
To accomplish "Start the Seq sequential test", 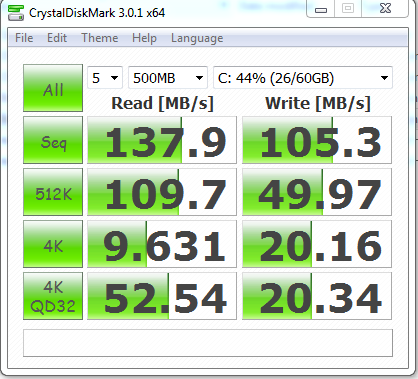I will click(53, 140).
